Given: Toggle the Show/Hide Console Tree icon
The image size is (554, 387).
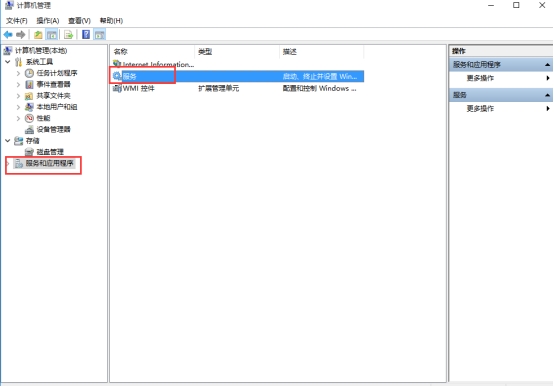Looking at the screenshot, I should (x=52, y=35).
